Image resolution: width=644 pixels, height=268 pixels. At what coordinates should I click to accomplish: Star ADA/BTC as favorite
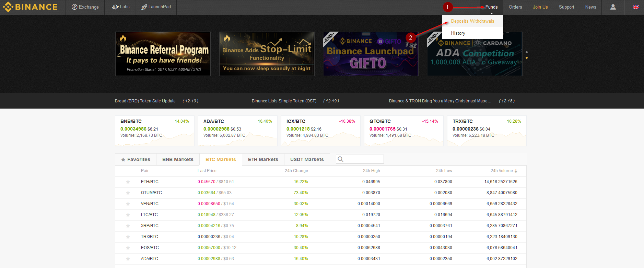pyautogui.click(x=128, y=259)
